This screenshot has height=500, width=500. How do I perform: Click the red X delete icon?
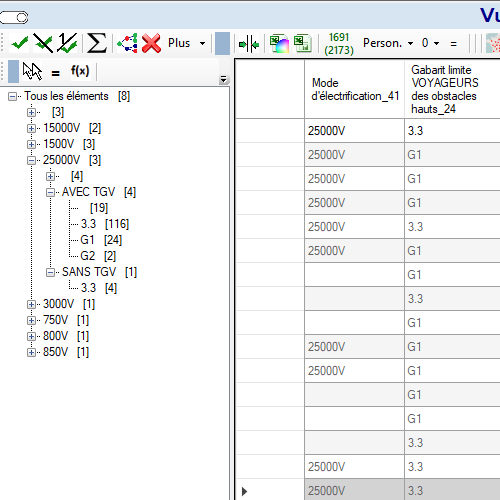(x=151, y=43)
